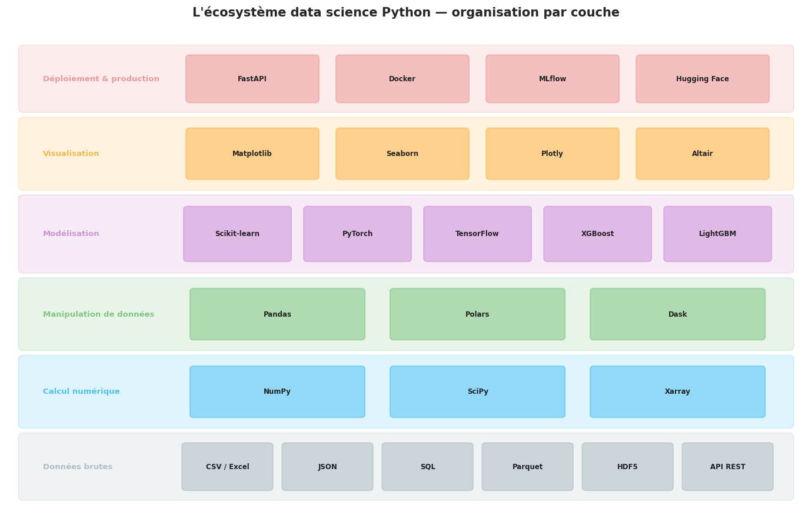Select the Xarray block
This screenshot has width=812, height=518.
[677, 391]
